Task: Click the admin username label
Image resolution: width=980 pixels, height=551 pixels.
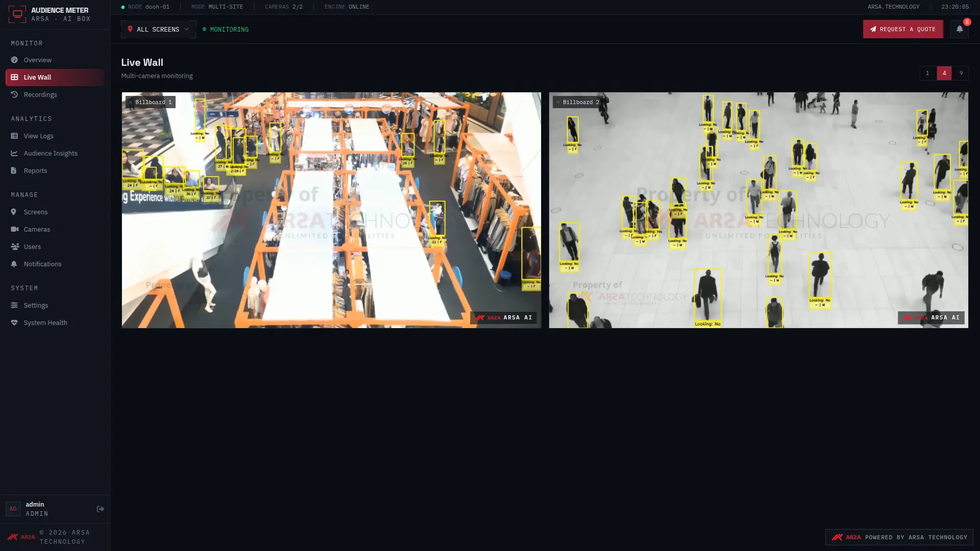Action: 35,504
